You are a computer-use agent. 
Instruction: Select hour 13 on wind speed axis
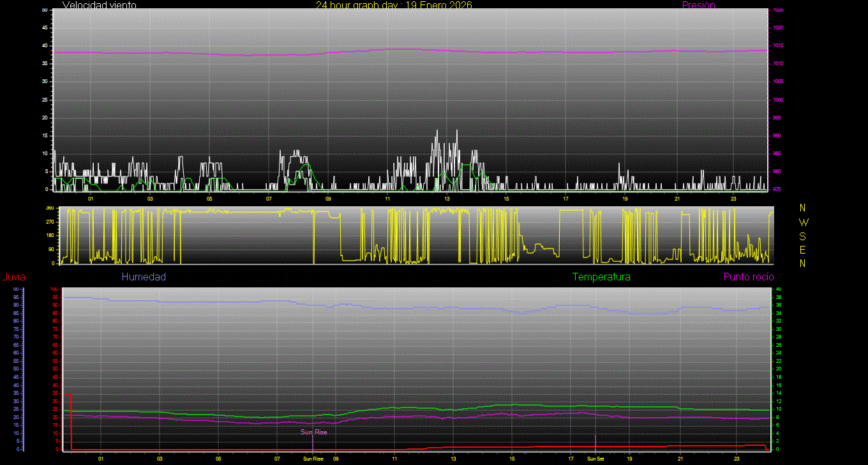click(447, 199)
